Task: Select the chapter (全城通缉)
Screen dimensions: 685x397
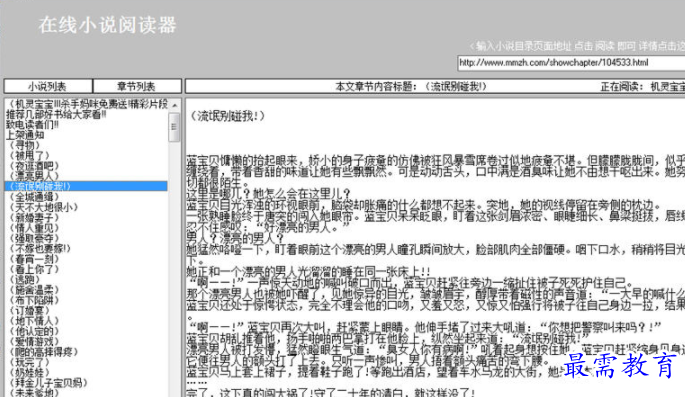Action: point(35,197)
